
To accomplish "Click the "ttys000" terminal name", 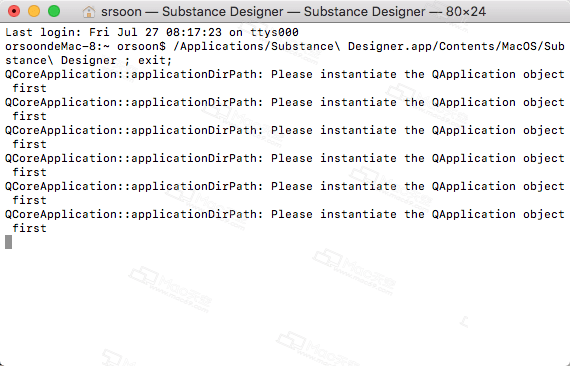I will click(274, 32).
